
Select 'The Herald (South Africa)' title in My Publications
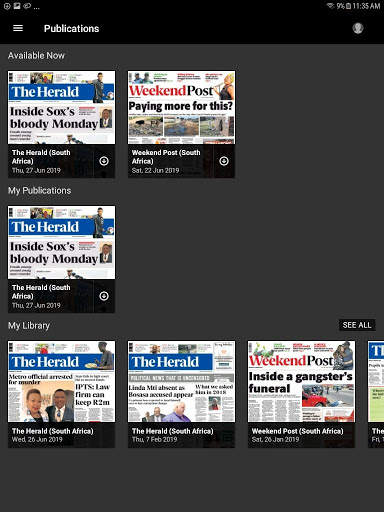click(41, 292)
